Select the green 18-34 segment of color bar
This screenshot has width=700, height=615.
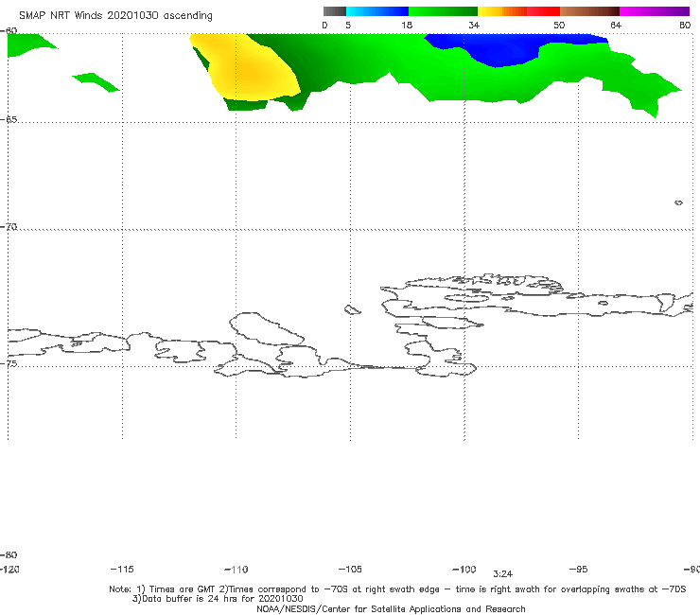443,11
